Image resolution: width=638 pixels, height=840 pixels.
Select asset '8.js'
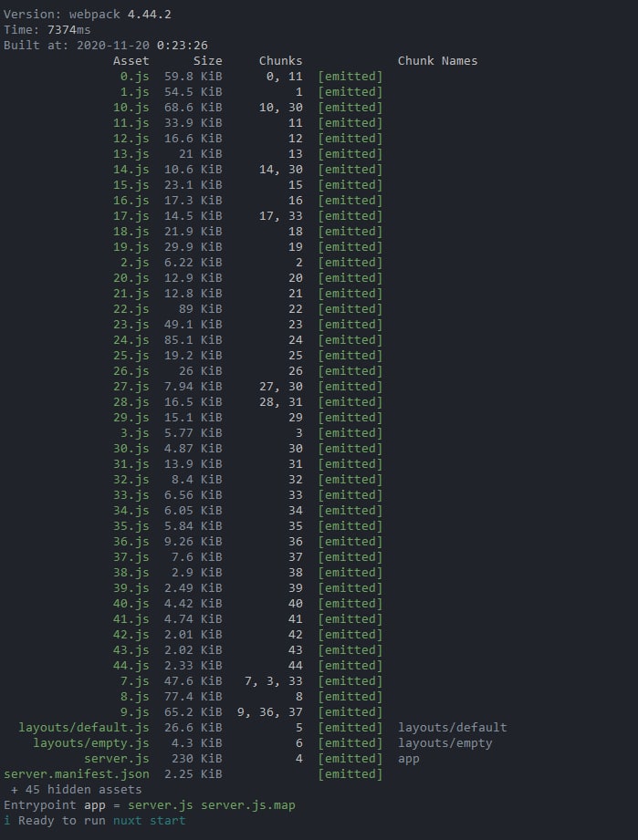134,698
